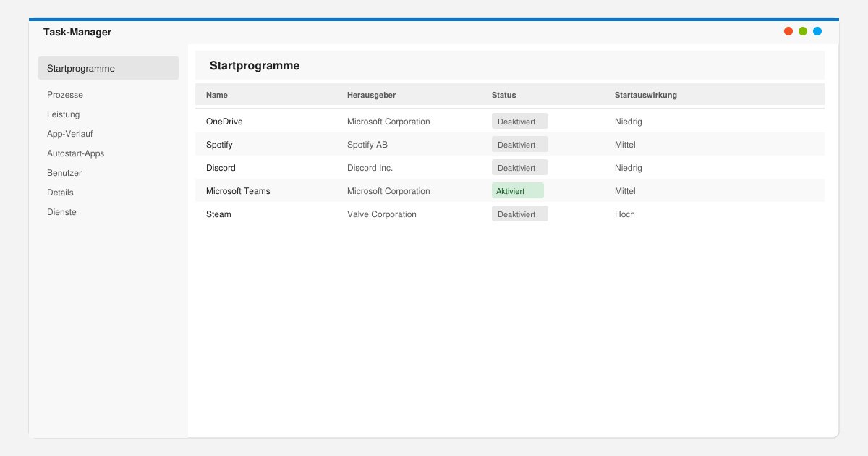Toggle the OneDrive Deaktiviert status badge
The image size is (868, 456).
click(520, 121)
